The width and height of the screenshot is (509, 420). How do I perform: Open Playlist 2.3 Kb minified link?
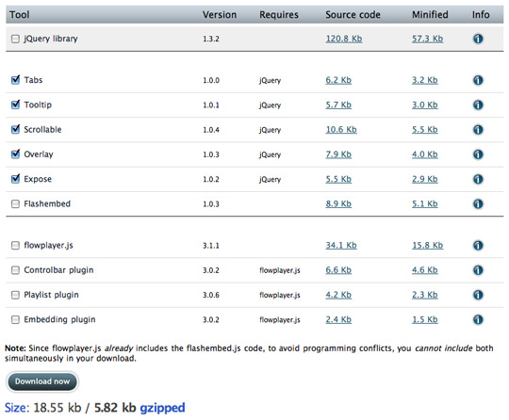[425, 295]
